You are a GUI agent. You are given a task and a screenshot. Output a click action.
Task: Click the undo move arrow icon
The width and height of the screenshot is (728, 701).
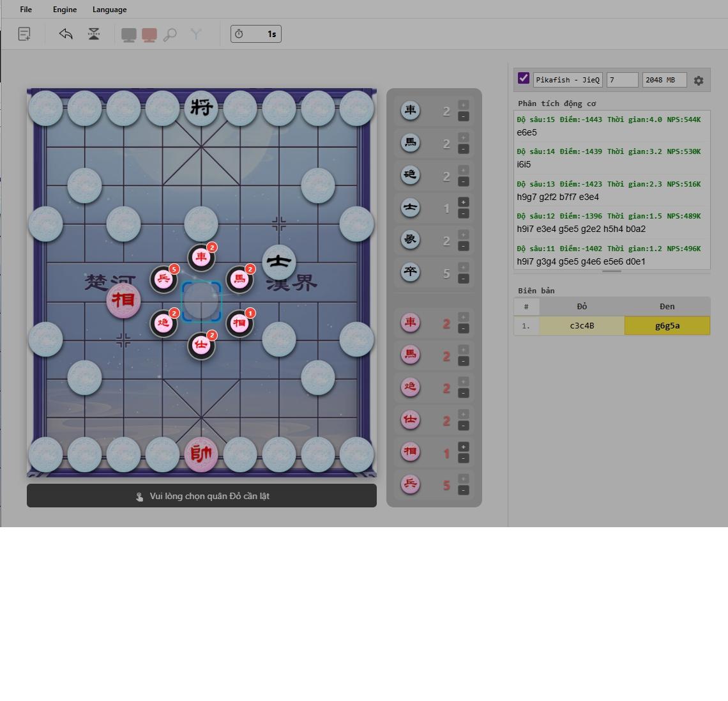(x=66, y=34)
